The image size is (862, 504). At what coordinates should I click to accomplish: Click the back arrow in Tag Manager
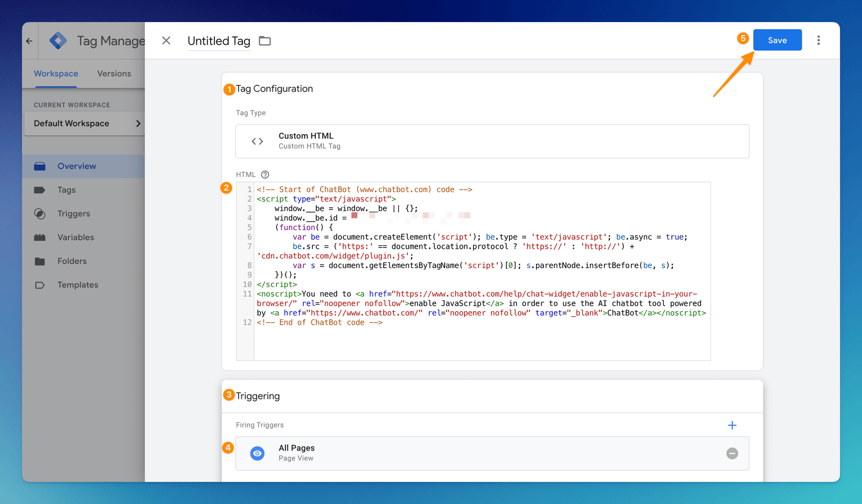coord(30,41)
